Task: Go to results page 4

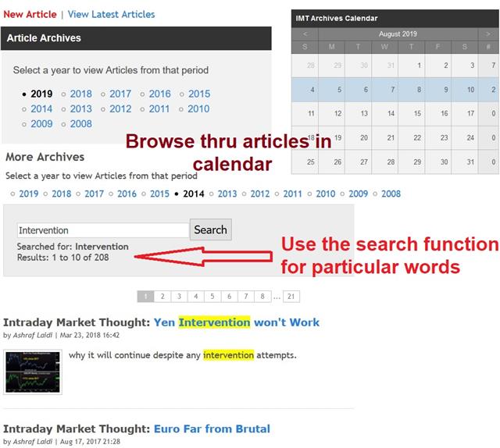Action: [196, 297]
